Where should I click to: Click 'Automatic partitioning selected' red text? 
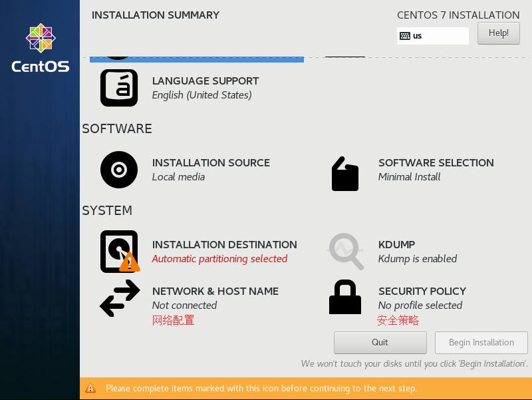click(219, 259)
